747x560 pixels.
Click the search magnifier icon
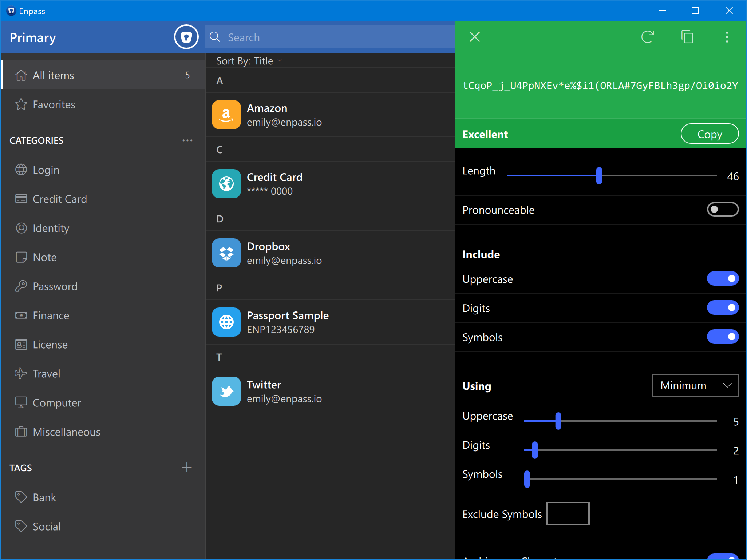point(215,37)
